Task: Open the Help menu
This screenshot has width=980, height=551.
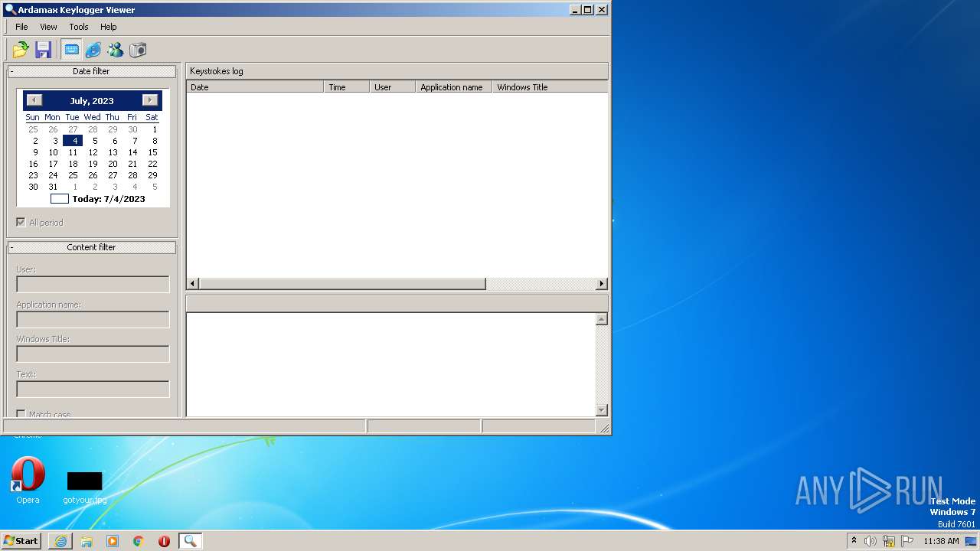Action: [x=109, y=27]
